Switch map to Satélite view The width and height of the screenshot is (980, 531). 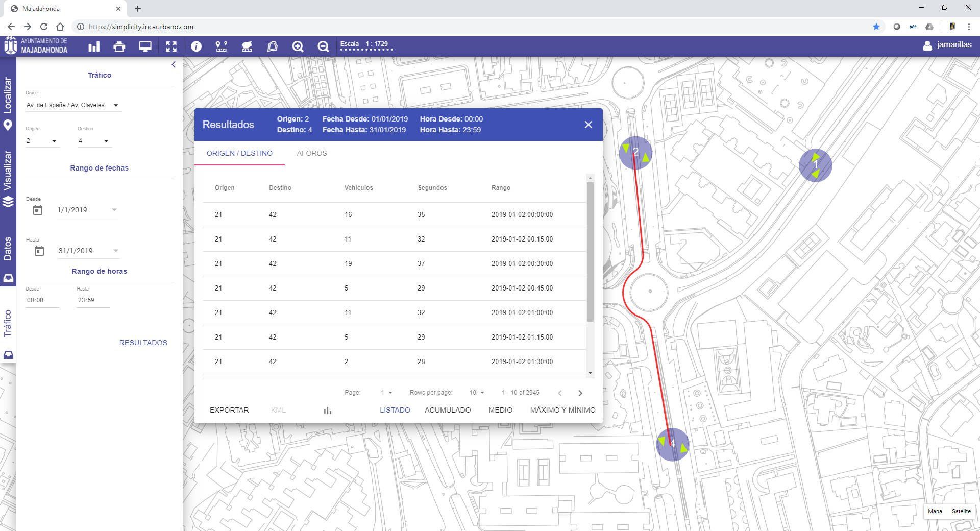[x=961, y=511]
